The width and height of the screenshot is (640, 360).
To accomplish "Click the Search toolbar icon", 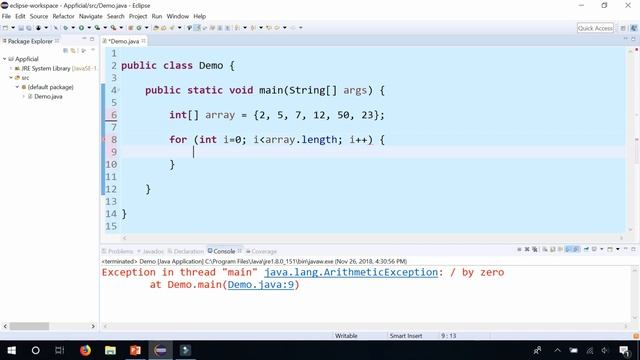I will click(x=172, y=28).
